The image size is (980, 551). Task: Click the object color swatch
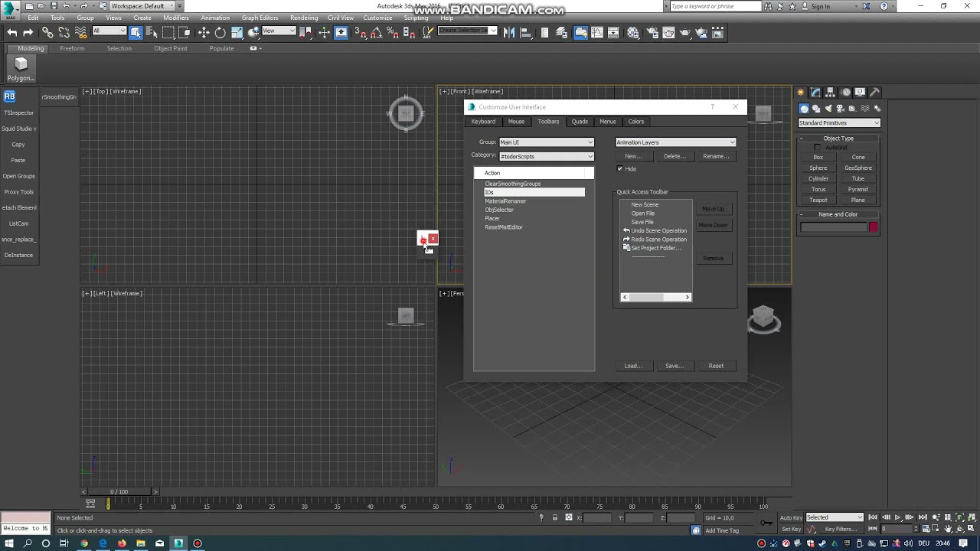tap(874, 227)
